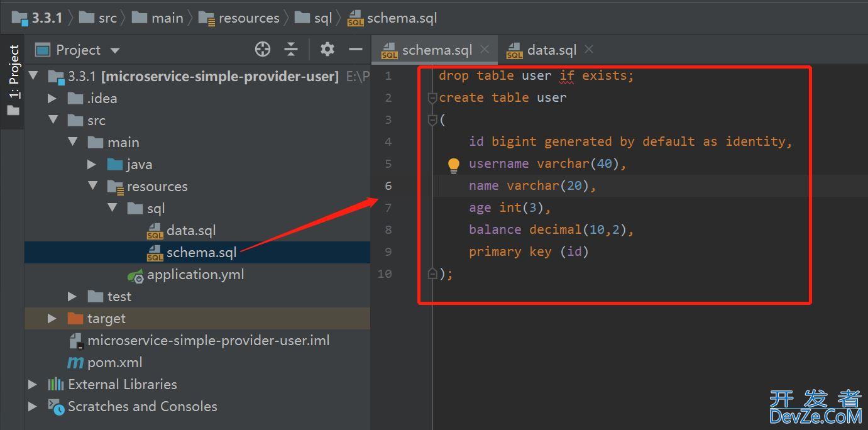Toggle the 1: Project side tool window
Screen dimensions: 868x430
coord(13,80)
